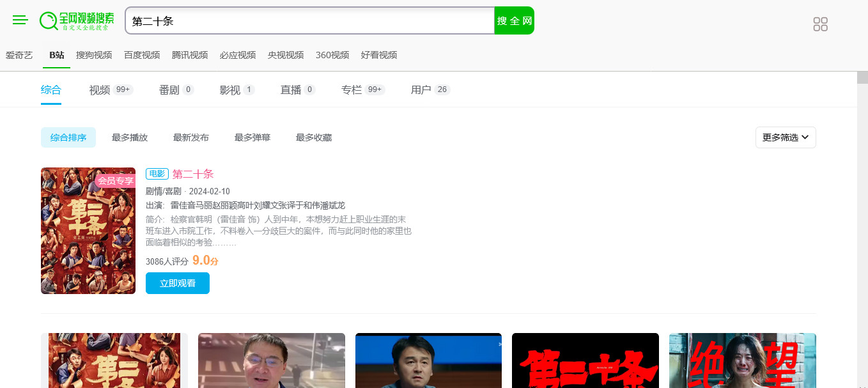Sort results by 最多弹幕

(x=252, y=137)
